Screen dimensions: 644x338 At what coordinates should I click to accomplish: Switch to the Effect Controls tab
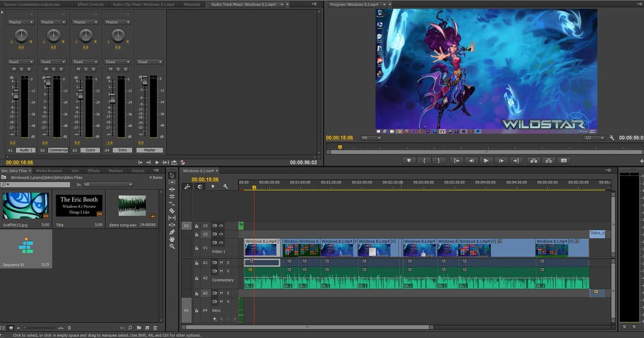coord(91,4)
